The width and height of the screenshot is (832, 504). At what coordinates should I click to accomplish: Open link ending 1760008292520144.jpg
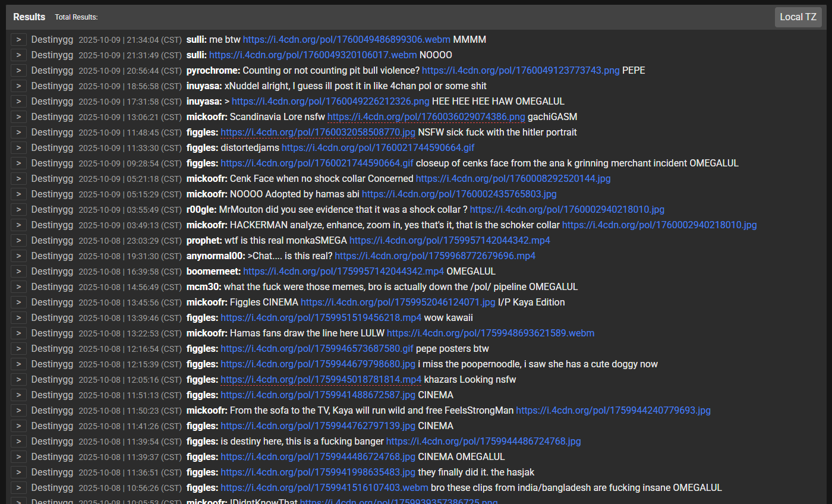pyautogui.click(x=513, y=178)
